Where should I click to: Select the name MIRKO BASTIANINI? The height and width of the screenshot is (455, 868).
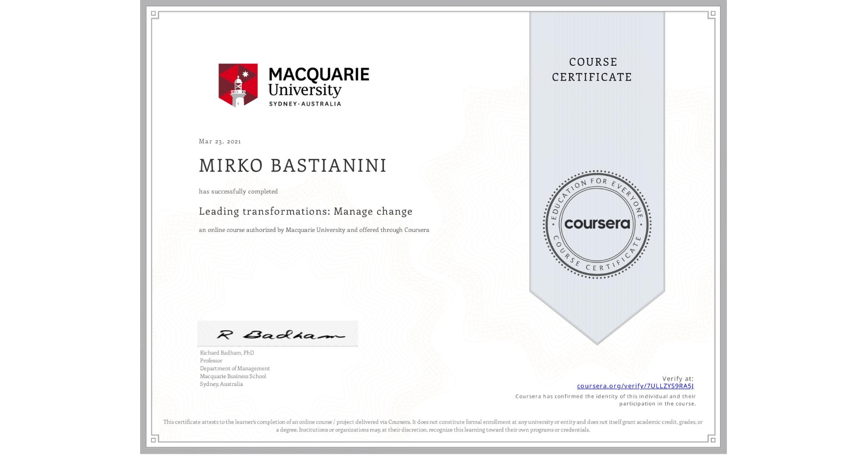[292, 166]
